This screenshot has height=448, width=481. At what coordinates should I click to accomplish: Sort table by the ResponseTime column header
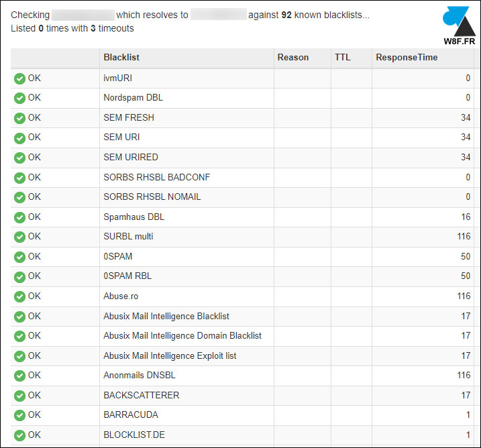tap(407, 58)
